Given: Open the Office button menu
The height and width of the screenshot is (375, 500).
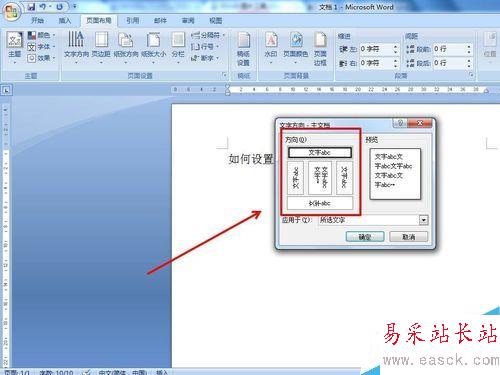Looking at the screenshot, I should [12, 12].
